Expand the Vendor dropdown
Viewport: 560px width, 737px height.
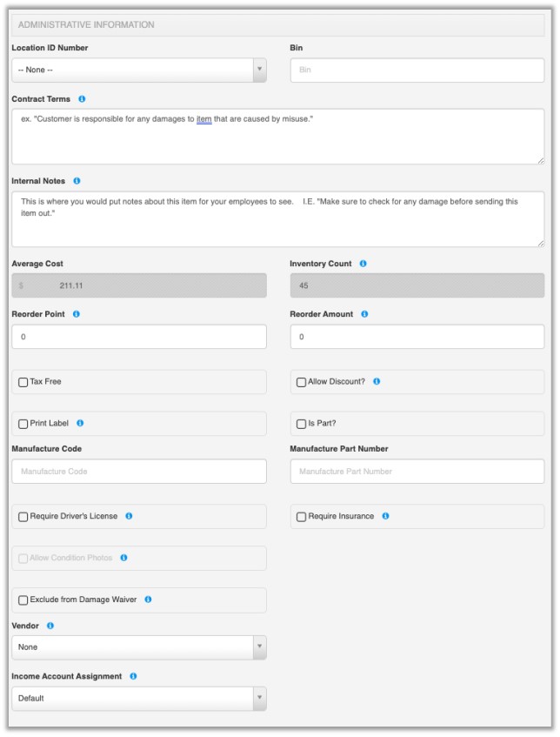[139, 647]
